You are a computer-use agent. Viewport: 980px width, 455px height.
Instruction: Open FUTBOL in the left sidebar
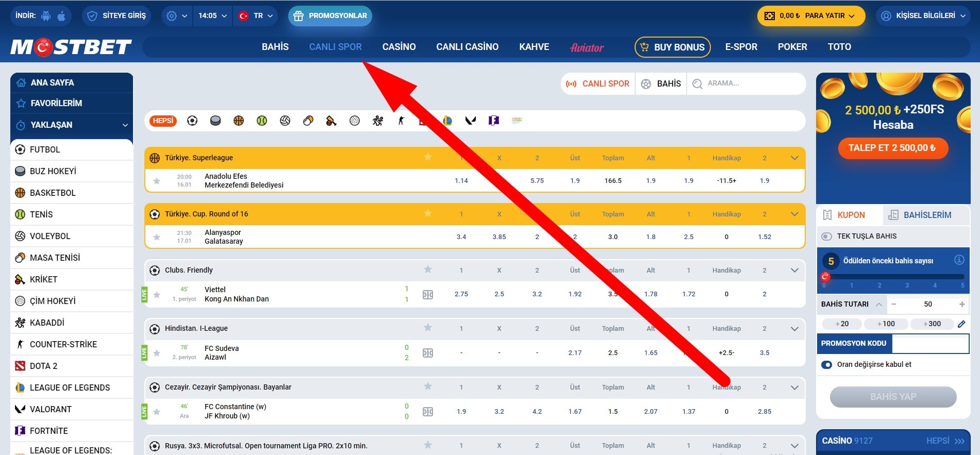point(72,149)
